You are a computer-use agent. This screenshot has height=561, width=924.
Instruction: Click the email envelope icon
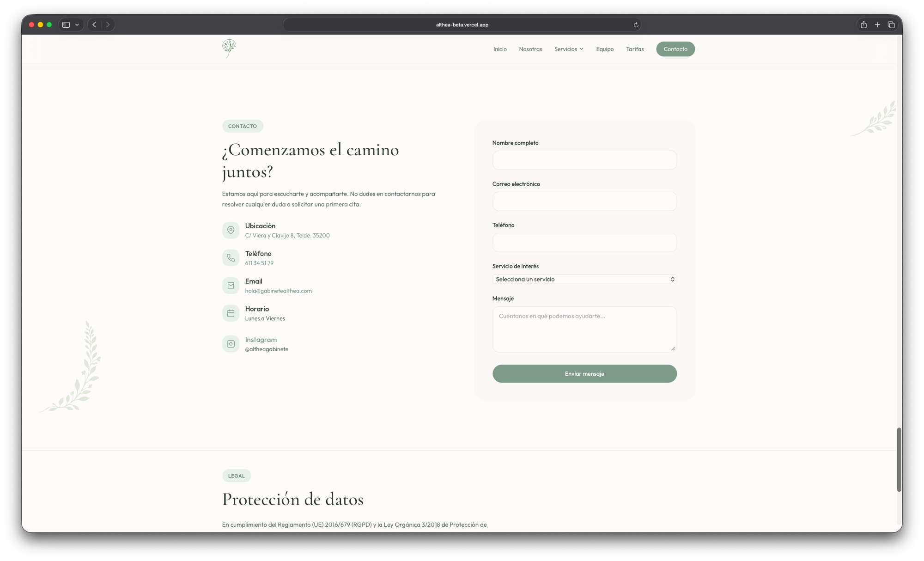[231, 285]
